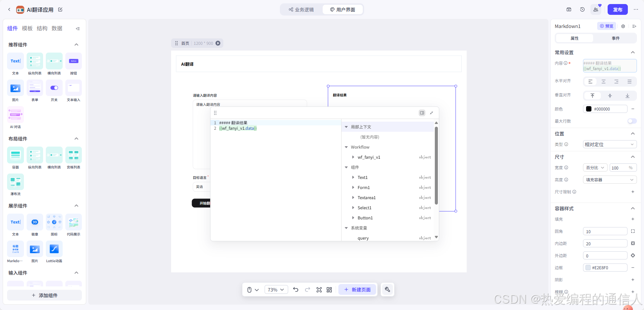Open the page grid overview icon
The height and width of the screenshot is (310, 644).
click(x=329, y=290)
